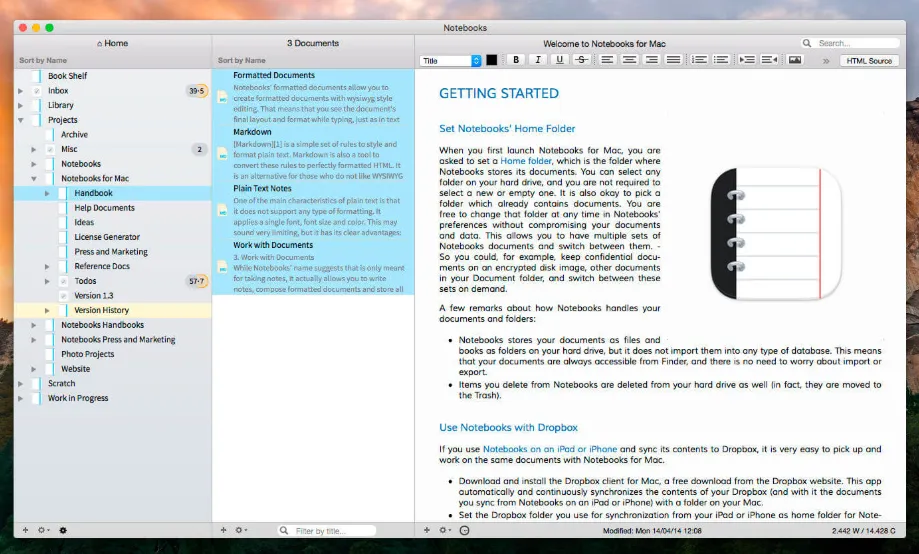
Task: Open editor gear action dropdown
Action: point(445,530)
